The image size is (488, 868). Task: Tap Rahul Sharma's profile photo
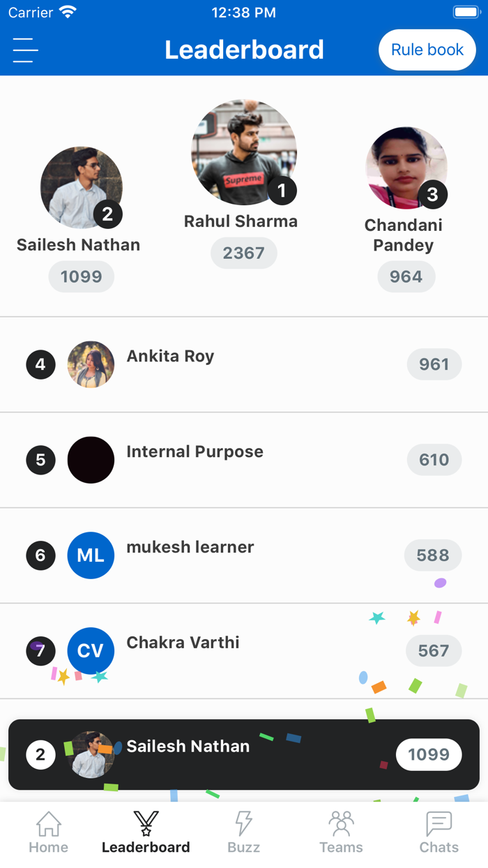click(x=243, y=152)
